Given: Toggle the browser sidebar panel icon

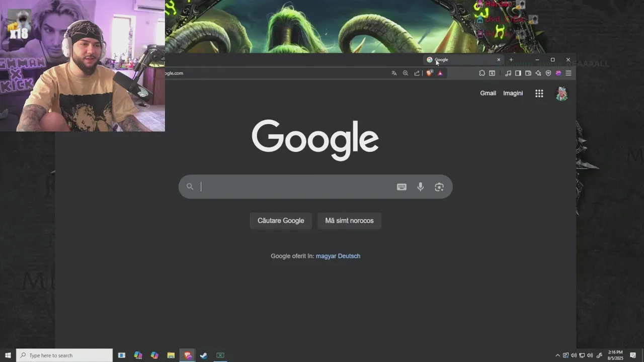Looking at the screenshot, I should [518, 73].
